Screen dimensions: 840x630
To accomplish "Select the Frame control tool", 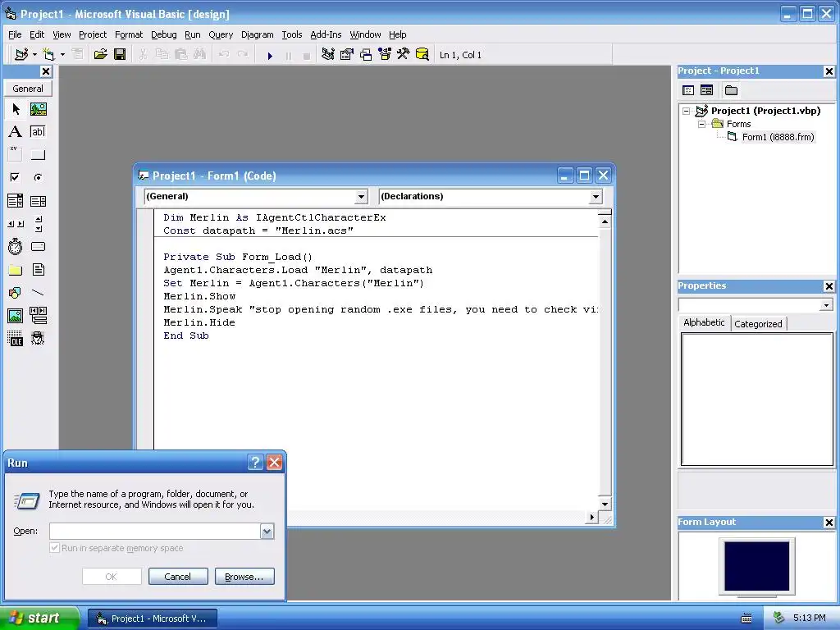I will (x=16, y=155).
